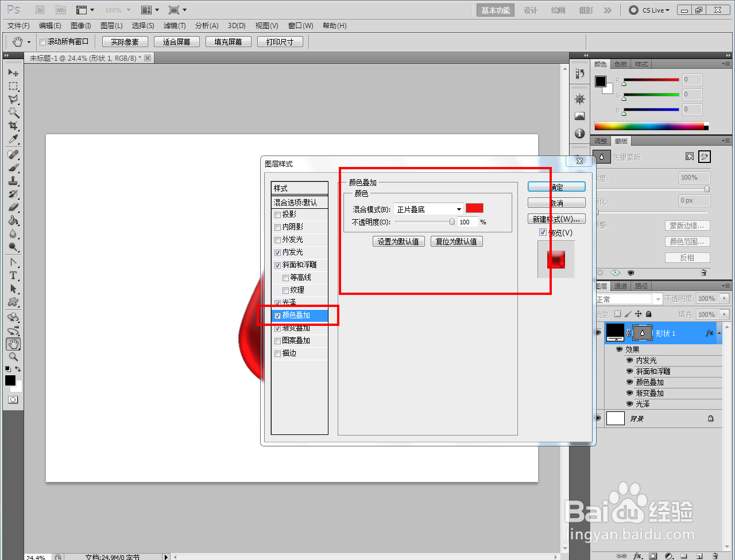The width and height of the screenshot is (735, 560).
Task: Launch Adobe Bridge from top bar
Action: (40, 10)
